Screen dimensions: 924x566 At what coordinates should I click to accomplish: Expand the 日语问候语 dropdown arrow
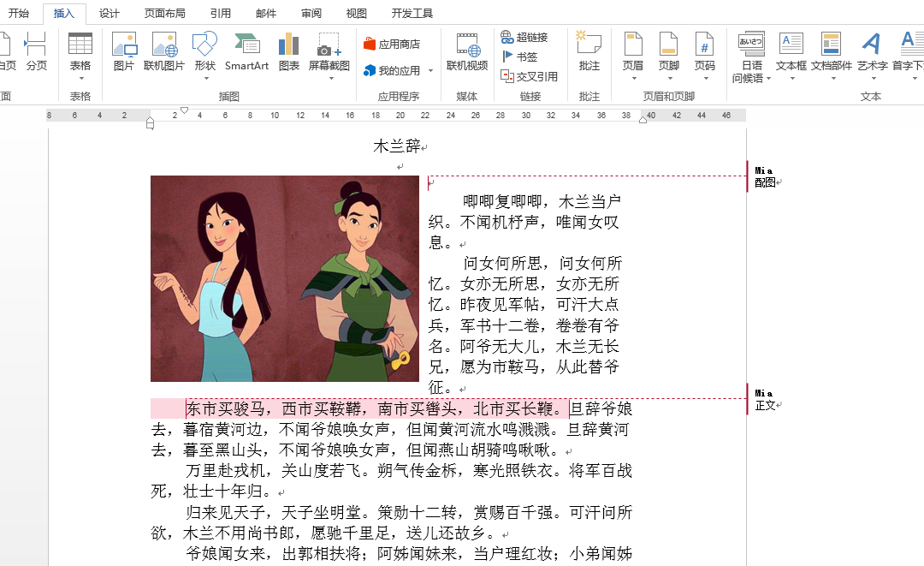coord(768,79)
